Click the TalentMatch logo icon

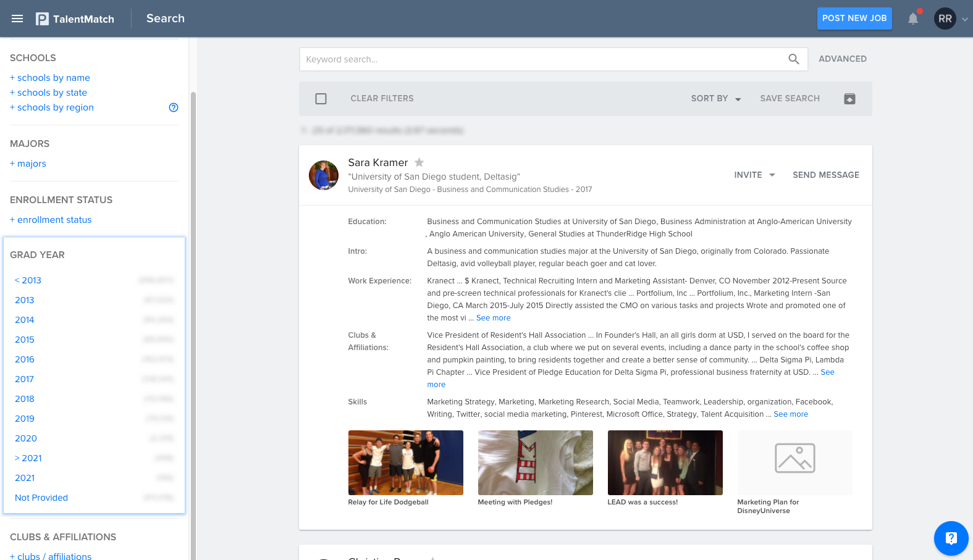point(42,19)
